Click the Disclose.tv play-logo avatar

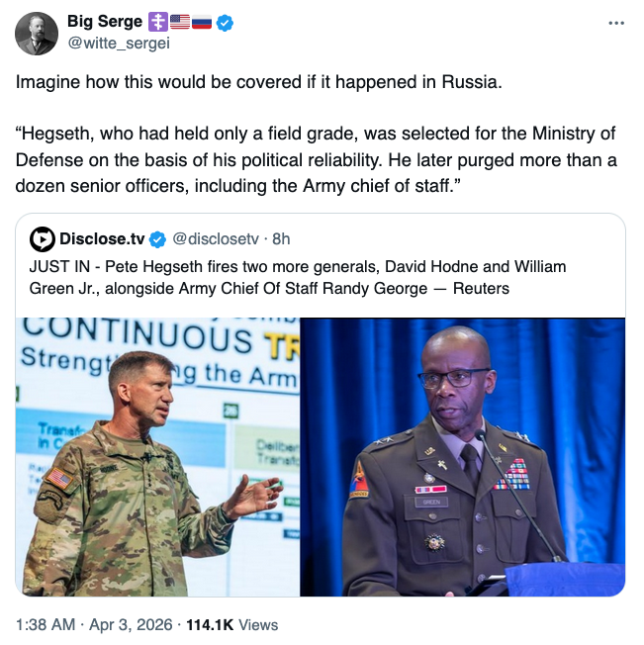pos(42,239)
